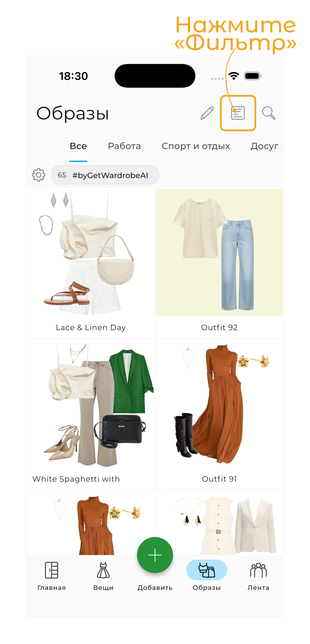
Task: Open Вещи dress icon
Action: coord(103,570)
